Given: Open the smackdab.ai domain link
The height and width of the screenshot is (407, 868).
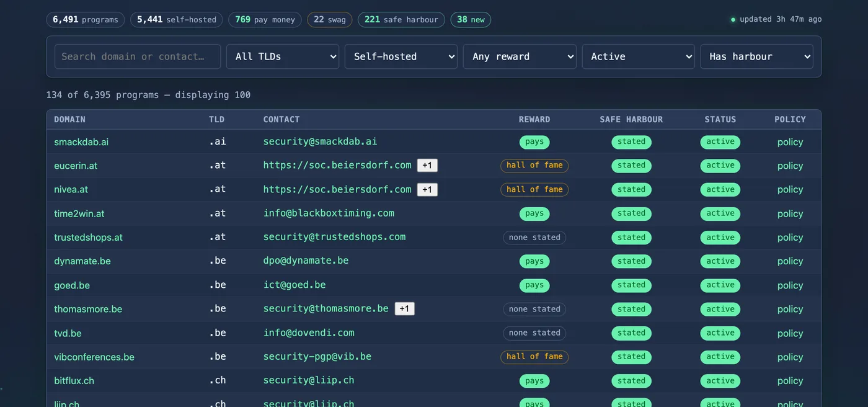Looking at the screenshot, I should point(81,142).
